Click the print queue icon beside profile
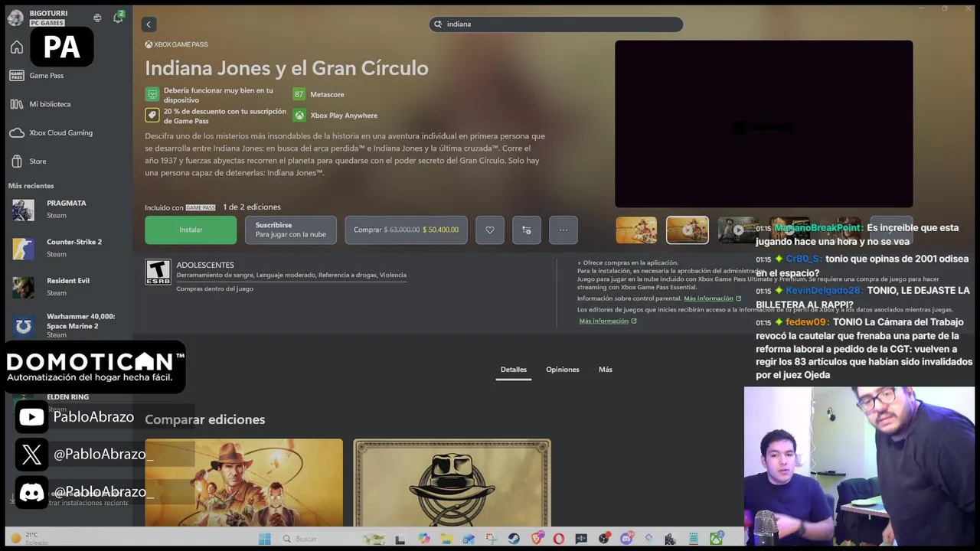This screenshot has height=551, width=980. point(97,18)
